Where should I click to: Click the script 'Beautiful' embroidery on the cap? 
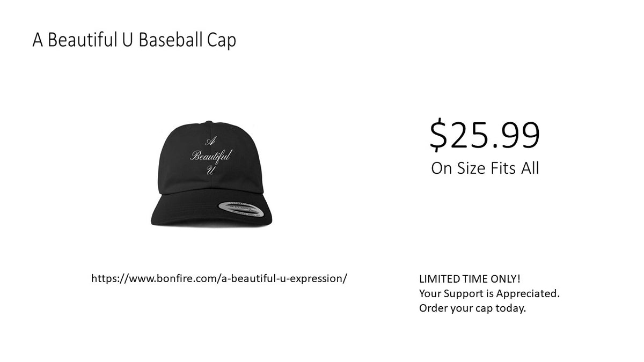pos(210,157)
